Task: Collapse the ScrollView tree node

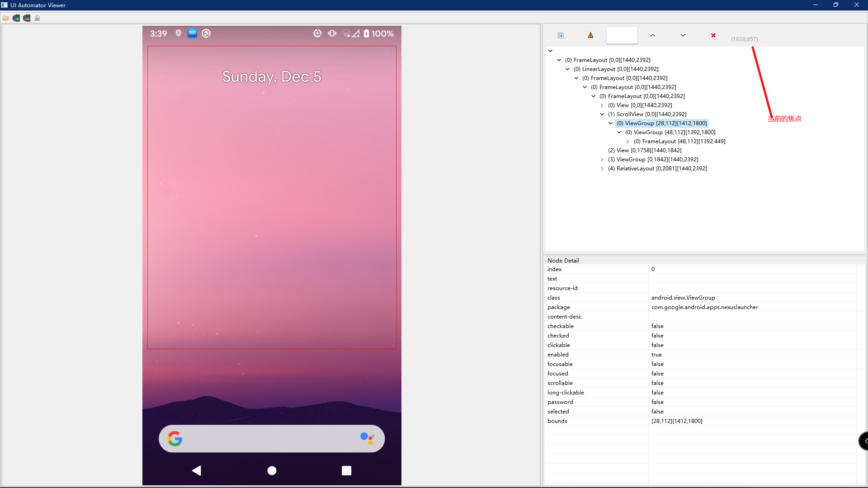Action: [x=602, y=114]
